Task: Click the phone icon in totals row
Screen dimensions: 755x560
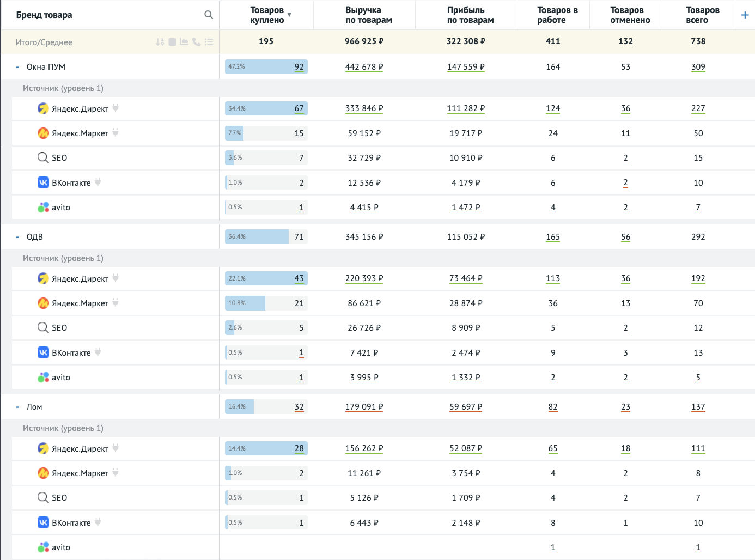Action: (197, 42)
